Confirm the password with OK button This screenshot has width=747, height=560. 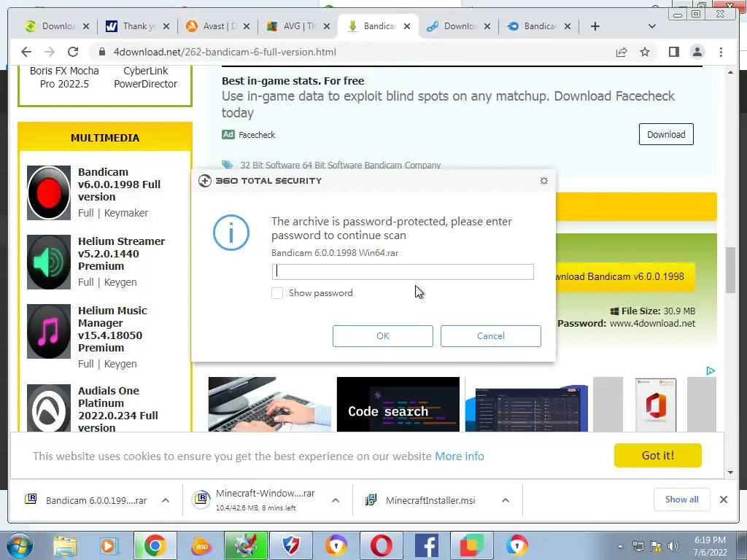382,336
